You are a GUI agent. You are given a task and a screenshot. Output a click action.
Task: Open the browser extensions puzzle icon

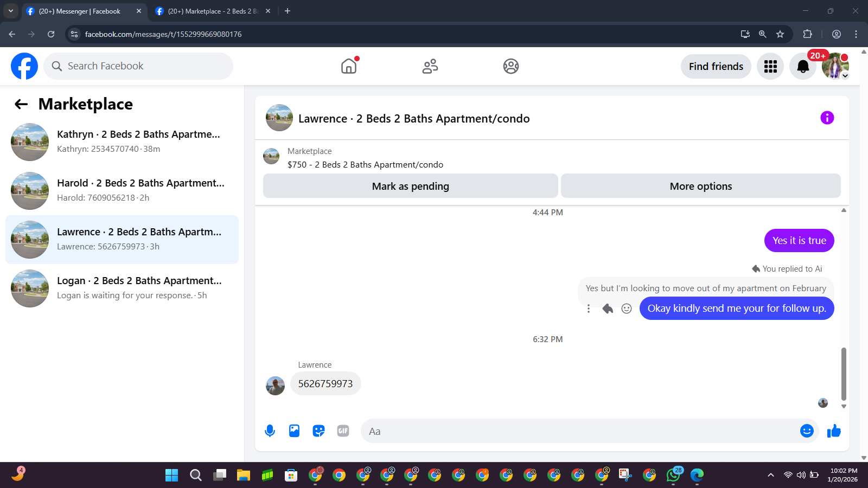coord(807,34)
